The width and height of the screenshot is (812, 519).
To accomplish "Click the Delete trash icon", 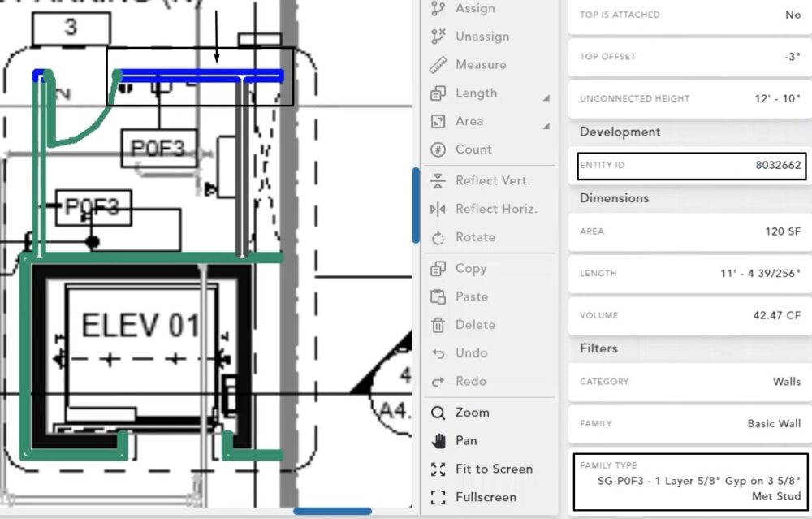I will [x=438, y=325].
